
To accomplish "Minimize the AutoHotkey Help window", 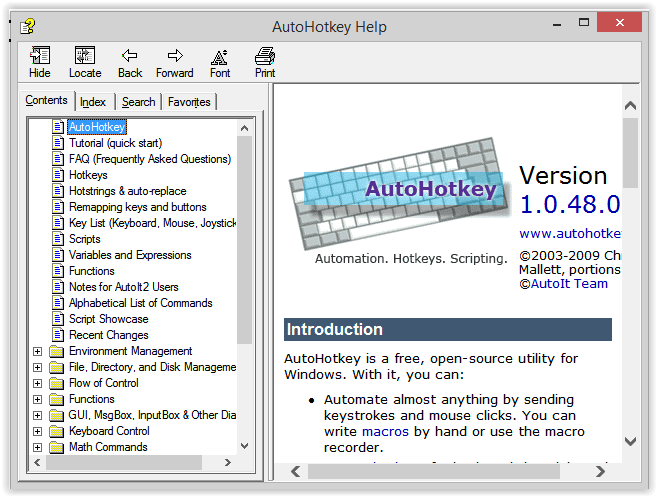I will pyautogui.click(x=557, y=23).
